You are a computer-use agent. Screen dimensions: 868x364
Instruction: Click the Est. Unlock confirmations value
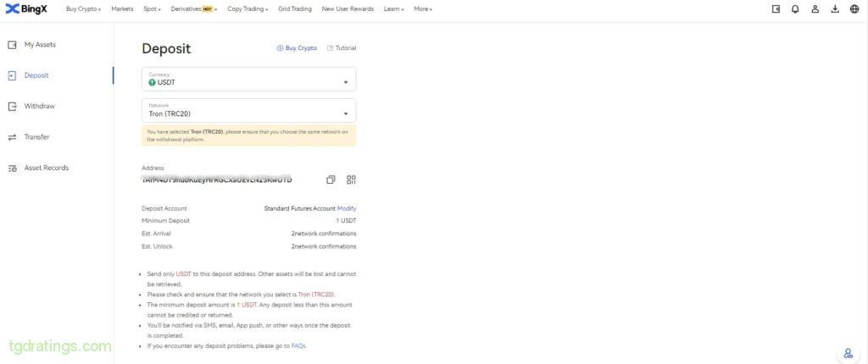[324, 246]
